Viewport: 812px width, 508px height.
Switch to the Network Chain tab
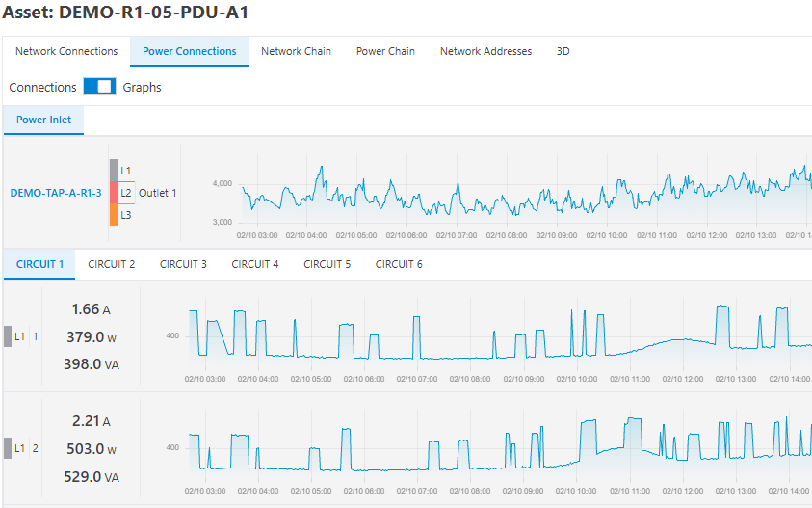[296, 51]
